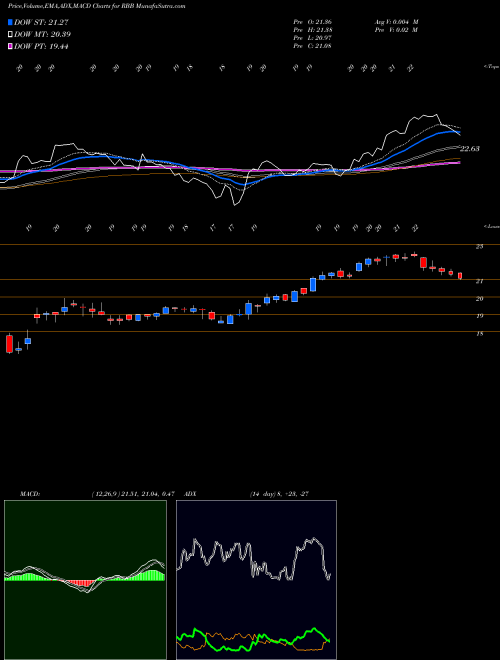Select the 'DOW PT: 19.44' label
Viewport: 500px width, 660px height.
(x=41, y=47)
